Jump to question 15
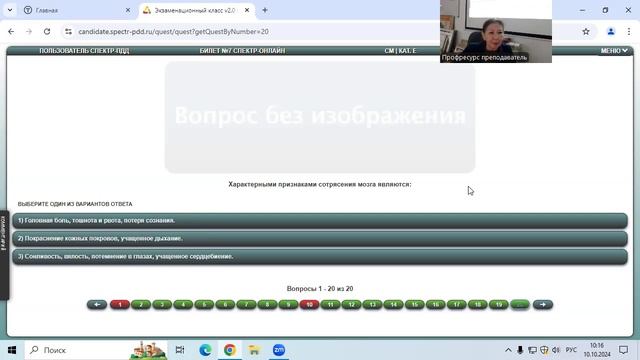Screen dimensions: 640x360 coord(415,304)
